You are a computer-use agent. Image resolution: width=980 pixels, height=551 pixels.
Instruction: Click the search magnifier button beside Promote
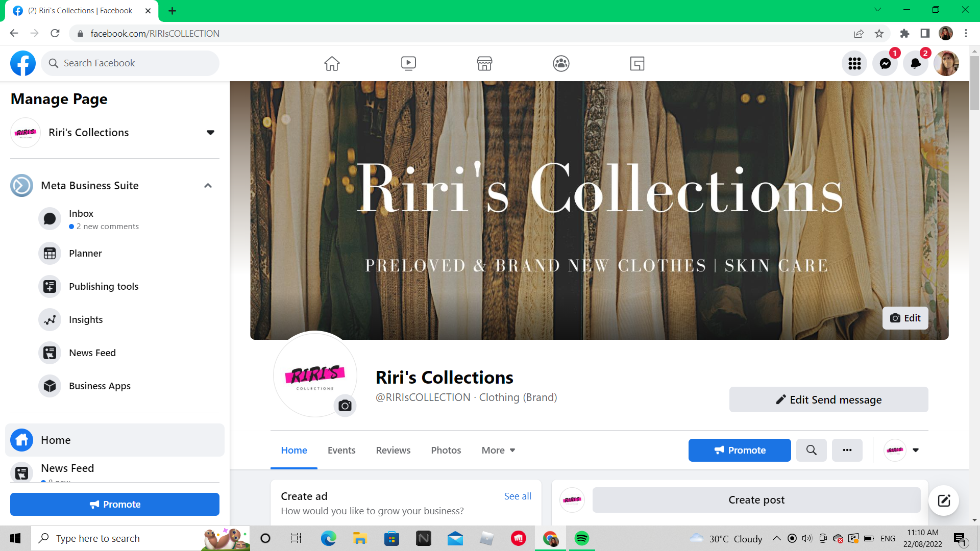[811, 450]
